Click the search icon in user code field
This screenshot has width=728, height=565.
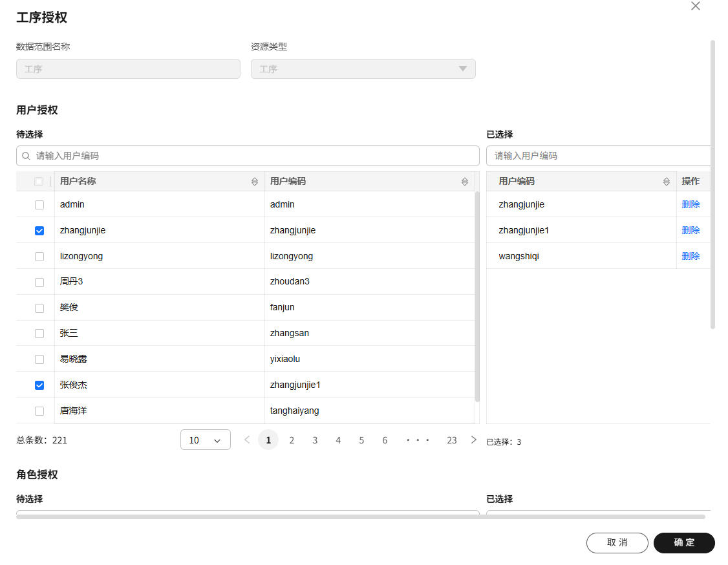pyautogui.click(x=27, y=156)
